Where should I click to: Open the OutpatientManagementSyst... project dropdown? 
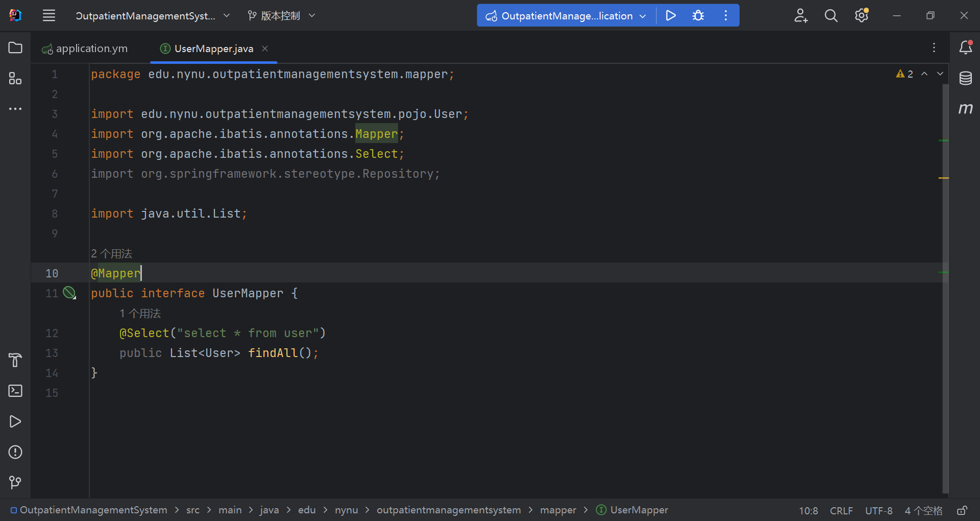point(152,16)
